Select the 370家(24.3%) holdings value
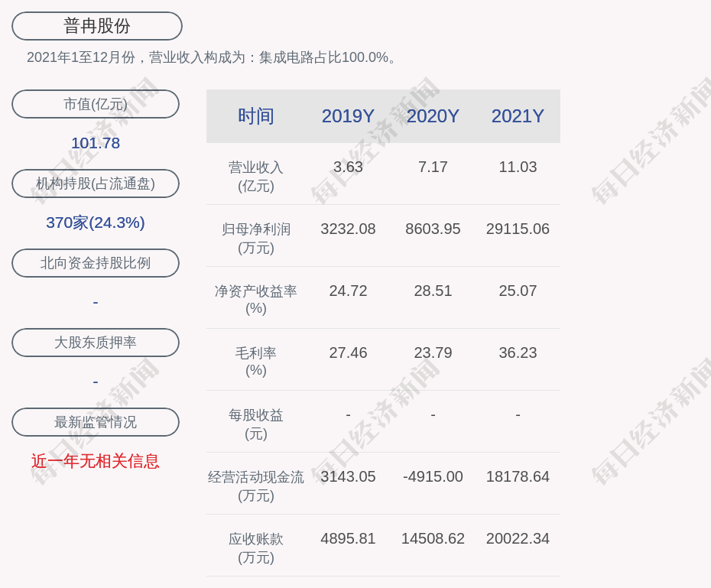Image resolution: width=711 pixels, height=588 pixels. click(96, 223)
